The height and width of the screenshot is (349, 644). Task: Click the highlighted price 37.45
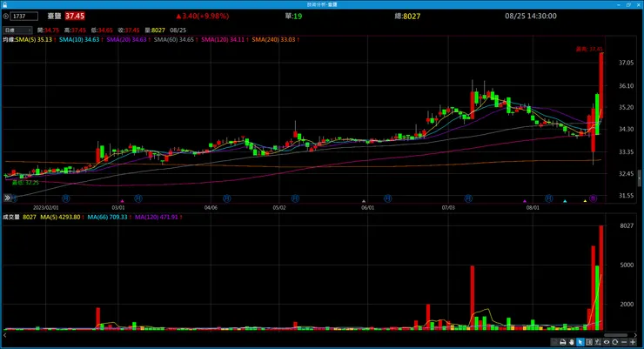pos(75,16)
